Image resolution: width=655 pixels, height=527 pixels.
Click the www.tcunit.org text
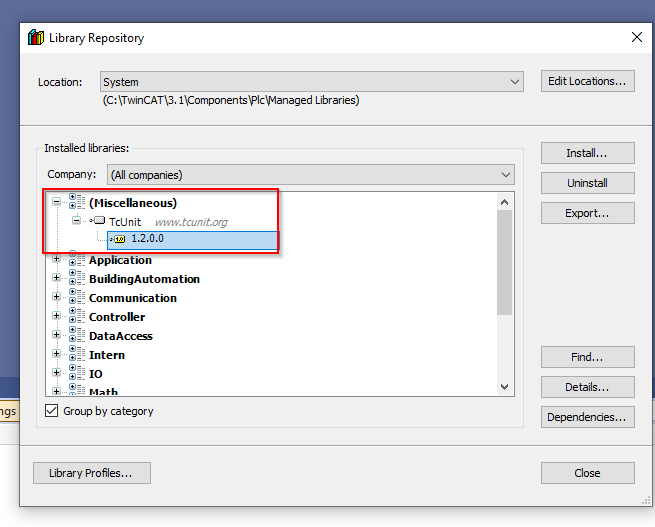191,222
